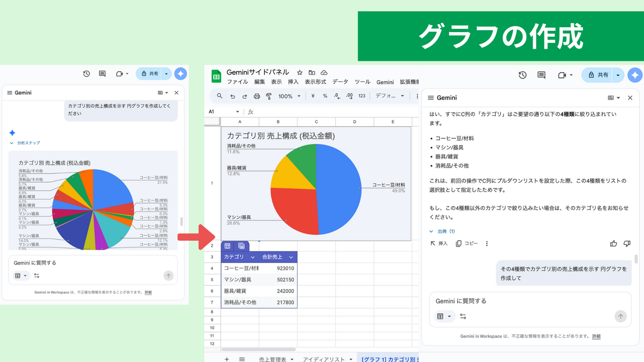Screen dimensions: 644x362
Task: Collapse the 分析ステップ section
Action: pos(24,143)
